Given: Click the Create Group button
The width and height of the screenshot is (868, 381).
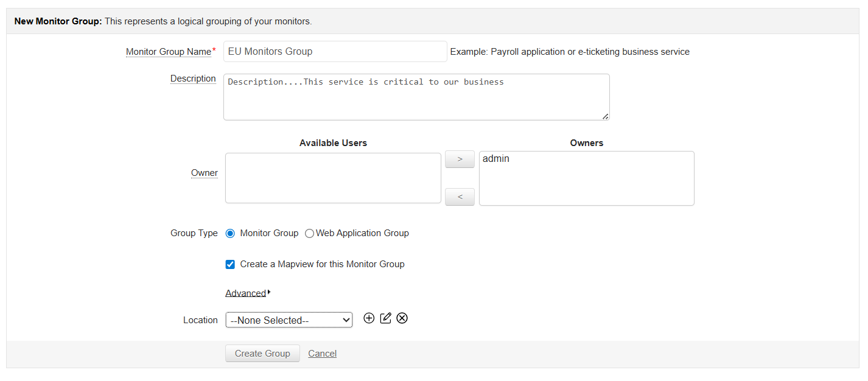Looking at the screenshot, I should (262, 353).
